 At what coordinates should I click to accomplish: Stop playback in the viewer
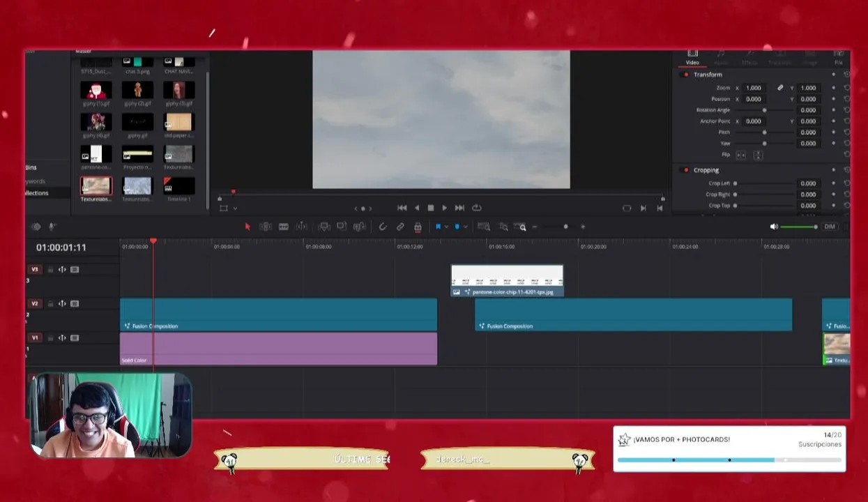point(430,208)
